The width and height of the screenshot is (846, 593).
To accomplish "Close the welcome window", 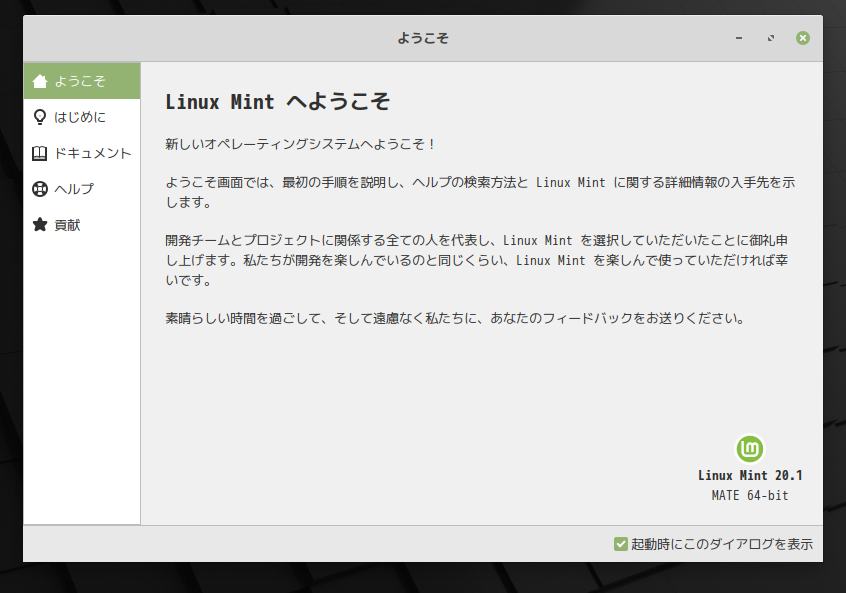I will click(x=803, y=38).
